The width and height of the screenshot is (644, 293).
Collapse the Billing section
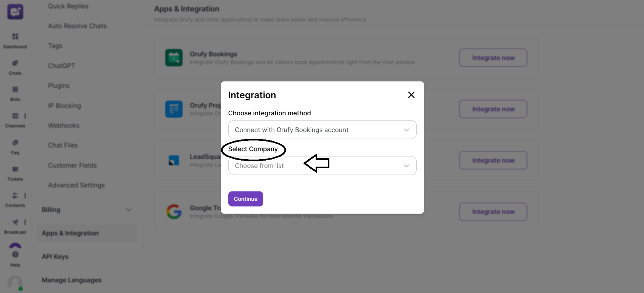pos(129,210)
